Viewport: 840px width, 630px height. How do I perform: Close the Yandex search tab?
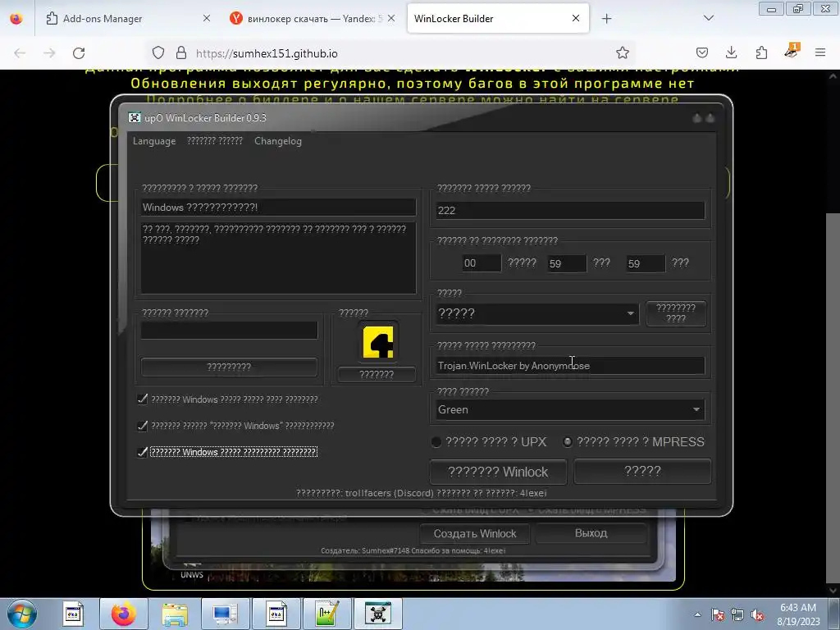[x=391, y=18]
